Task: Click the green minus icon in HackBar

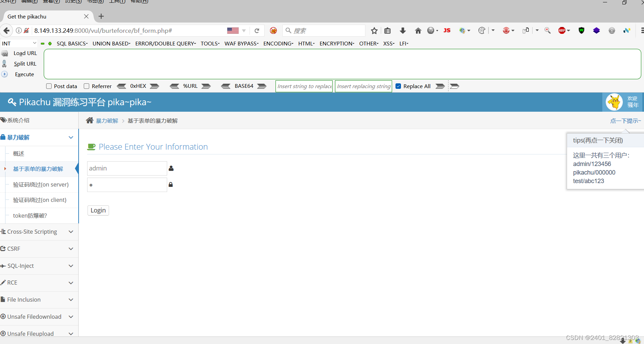Action: [42, 43]
